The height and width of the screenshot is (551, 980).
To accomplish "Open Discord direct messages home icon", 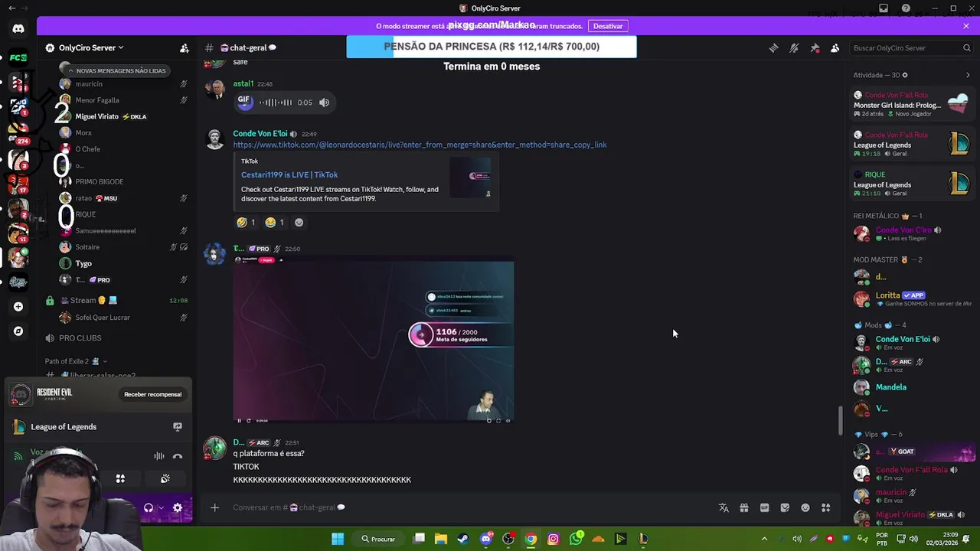I will [18, 29].
